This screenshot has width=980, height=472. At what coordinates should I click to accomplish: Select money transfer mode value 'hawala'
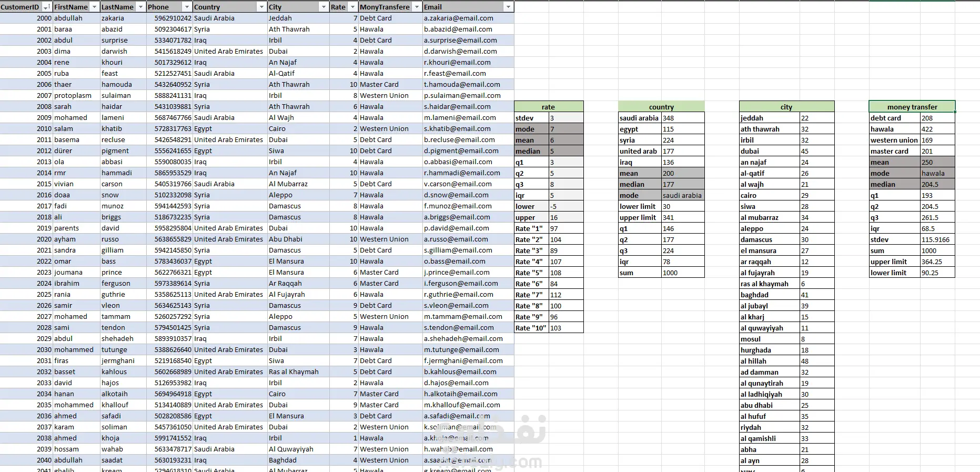(x=937, y=173)
